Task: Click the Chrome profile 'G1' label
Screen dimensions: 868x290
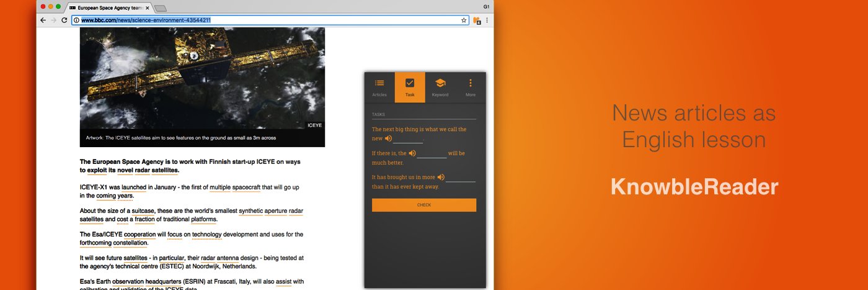Action: pos(486,6)
